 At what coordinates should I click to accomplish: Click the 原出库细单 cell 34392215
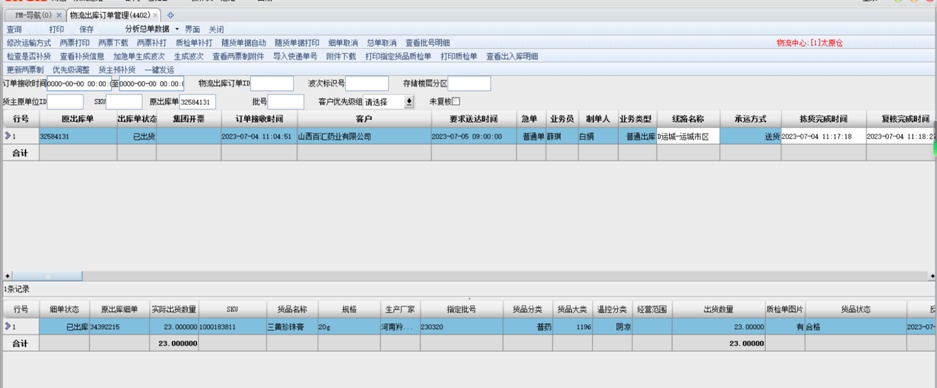120,327
